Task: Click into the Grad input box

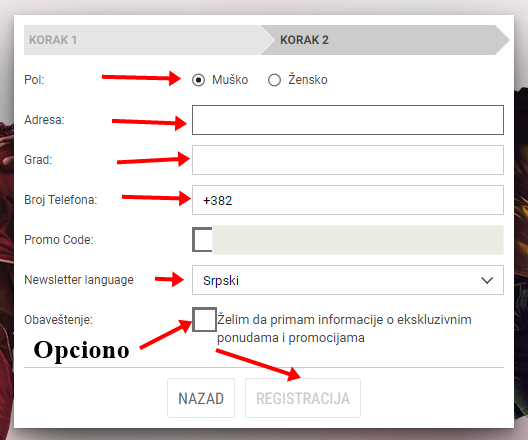Action: 348,160
